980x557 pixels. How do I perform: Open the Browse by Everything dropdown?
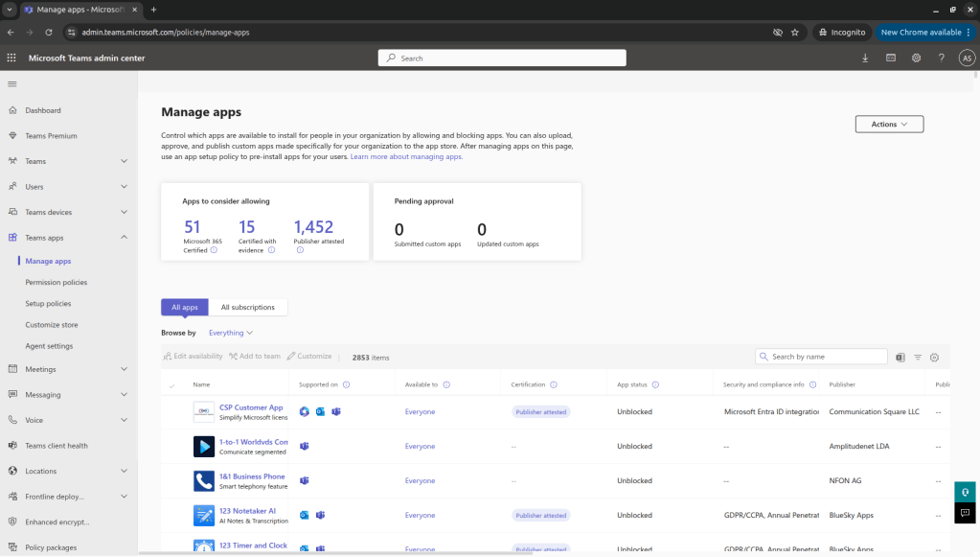pos(231,333)
